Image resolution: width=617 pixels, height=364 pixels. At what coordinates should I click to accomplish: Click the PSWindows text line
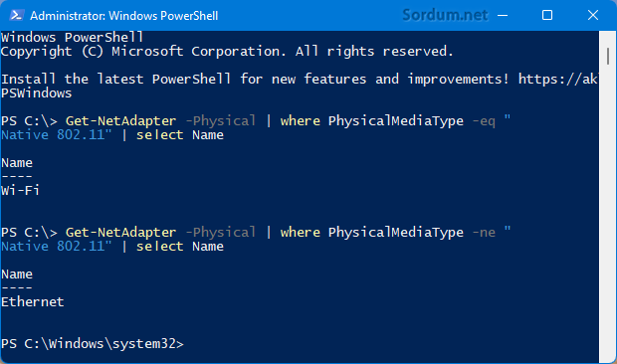(36, 93)
